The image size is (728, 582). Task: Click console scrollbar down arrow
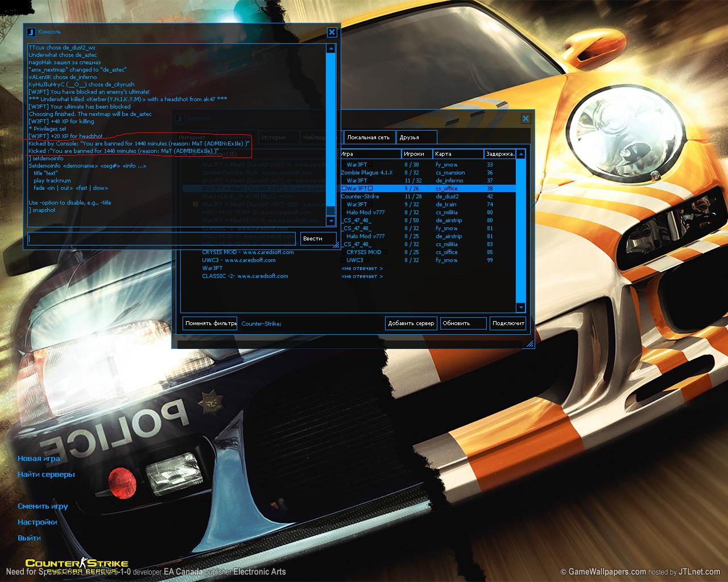click(330, 221)
